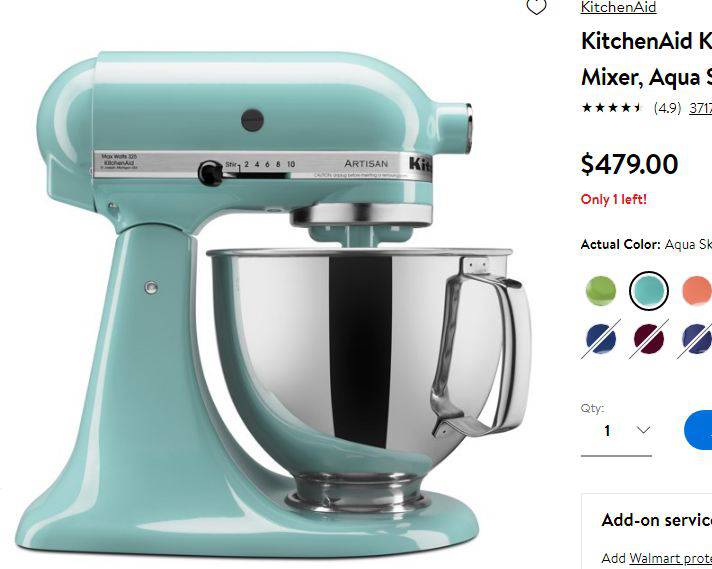Open the Walmart protection plan link
The width and height of the screenshot is (712, 569).
pos(670,558)
